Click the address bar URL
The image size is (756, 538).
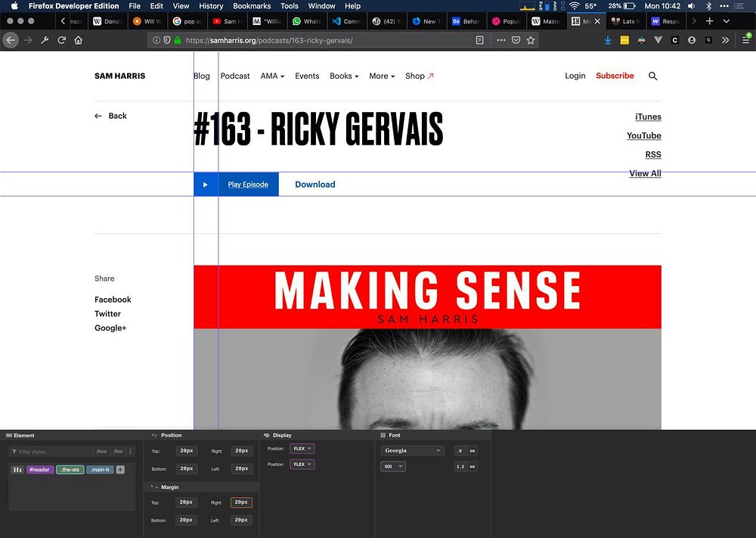pyautogui.click(x=269, y=41)
